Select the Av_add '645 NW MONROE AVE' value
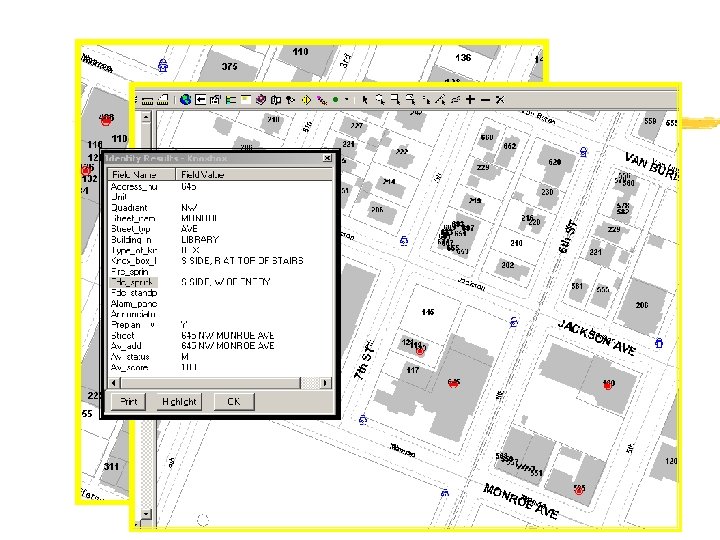720x540 pixels. point(227,346)
